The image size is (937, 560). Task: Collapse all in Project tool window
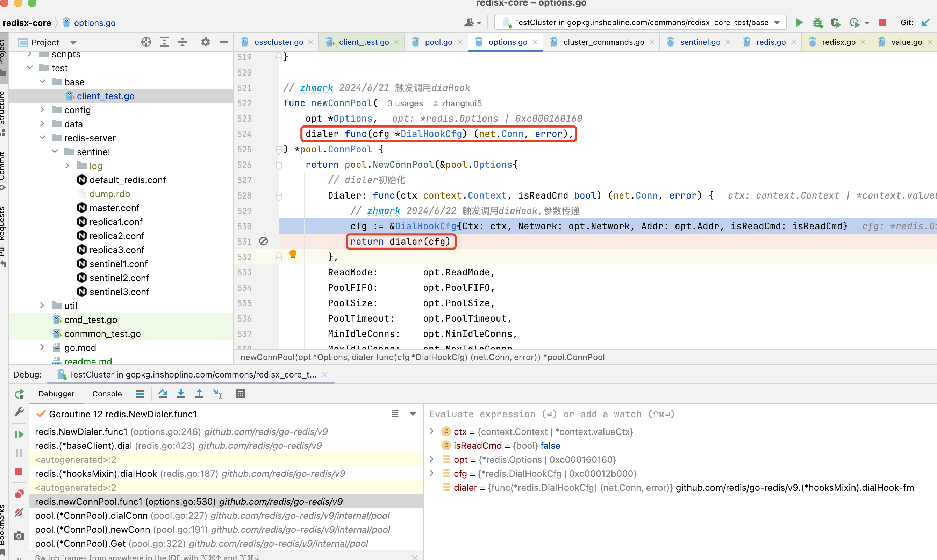(182, 42)
